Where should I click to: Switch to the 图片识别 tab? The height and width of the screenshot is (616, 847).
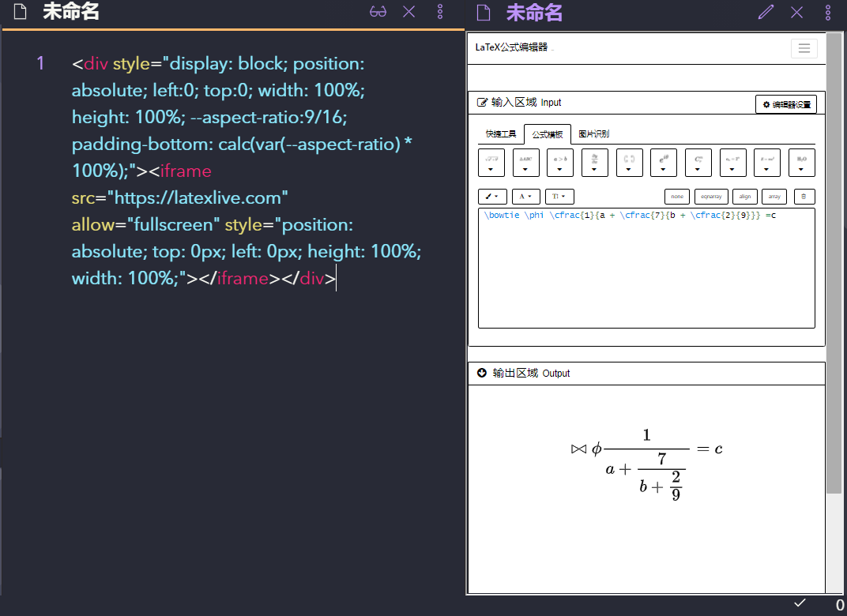pyautogui.click(x=593, y=134)
